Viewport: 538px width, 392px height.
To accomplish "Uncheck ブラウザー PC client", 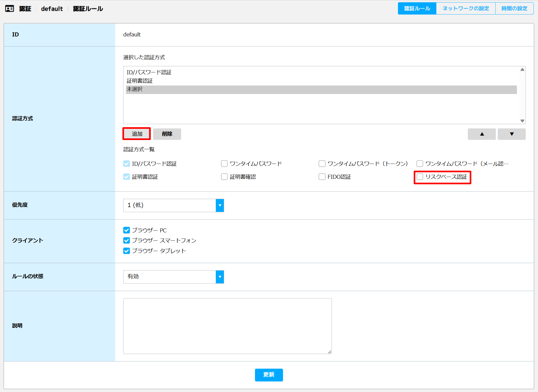I will click(126, 230).
